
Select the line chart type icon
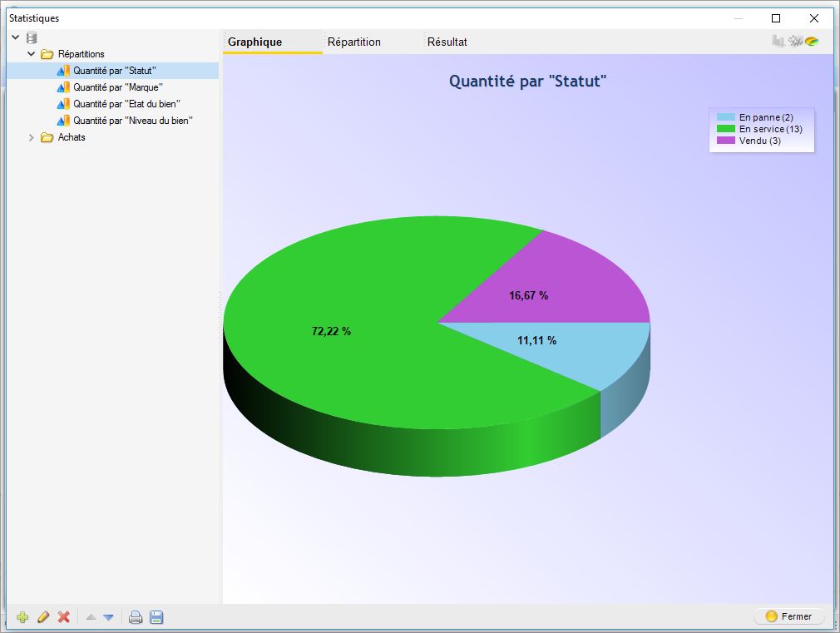pyautogui.click(x=795, y=42)
